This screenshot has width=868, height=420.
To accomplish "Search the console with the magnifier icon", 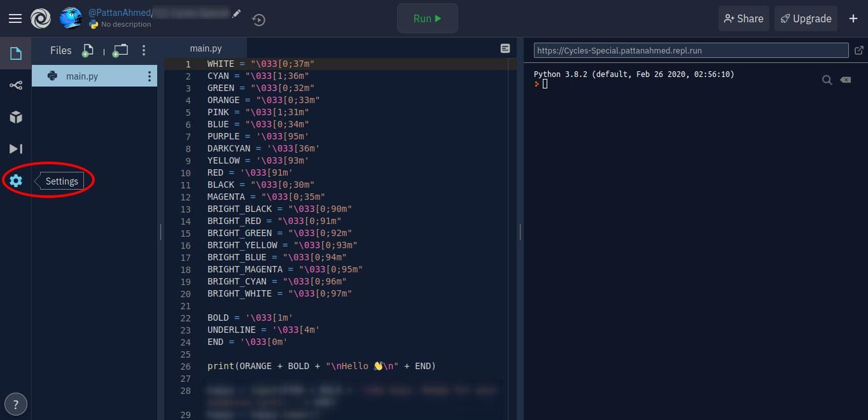I will pos(827,80).
